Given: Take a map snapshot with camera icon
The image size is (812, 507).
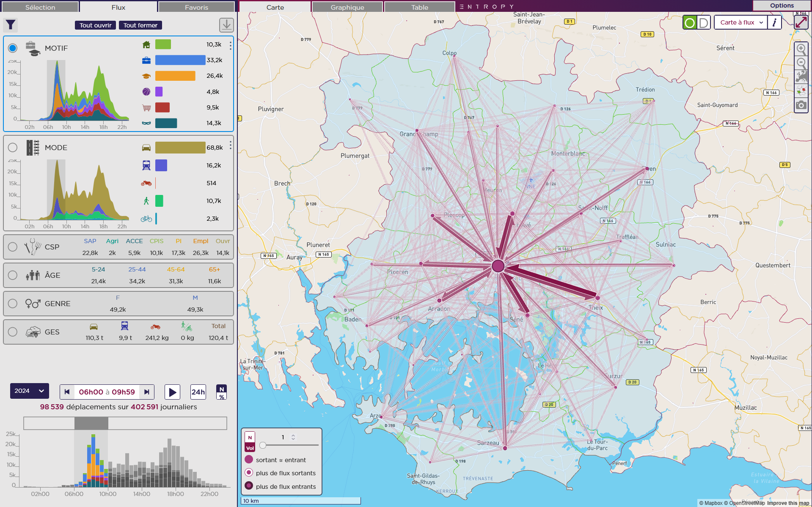Looking at the screenshot, I should click(801, 105).
